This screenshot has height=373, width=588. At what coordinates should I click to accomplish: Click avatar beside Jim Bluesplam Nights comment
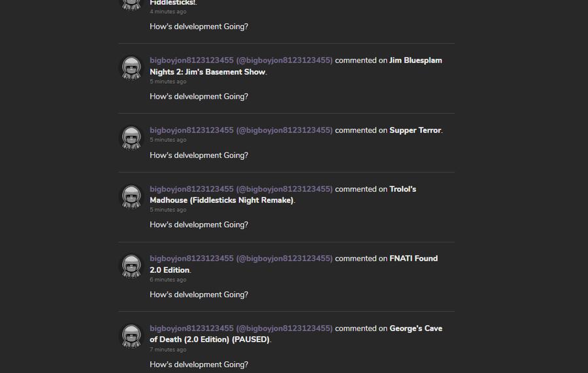click(x=131, y=68)
